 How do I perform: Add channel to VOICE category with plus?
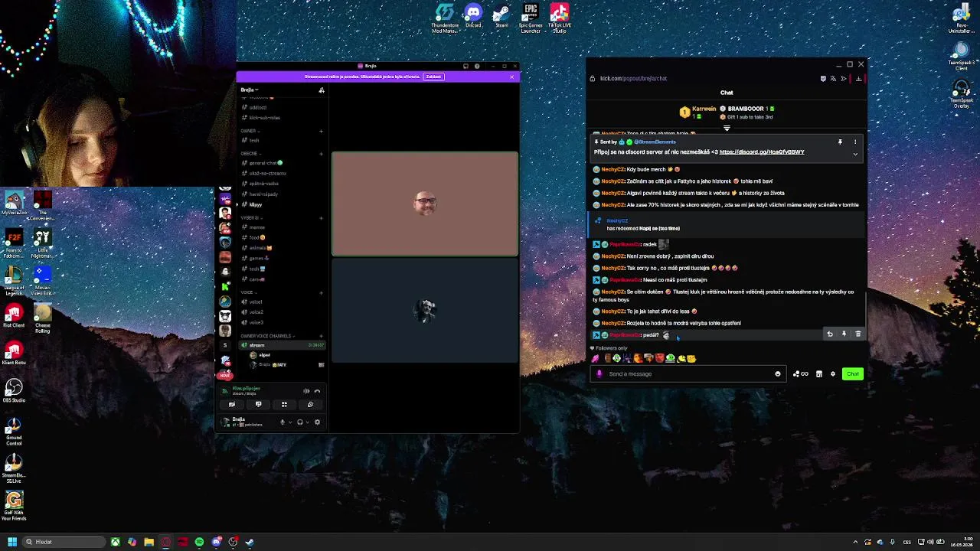[321, 292]
